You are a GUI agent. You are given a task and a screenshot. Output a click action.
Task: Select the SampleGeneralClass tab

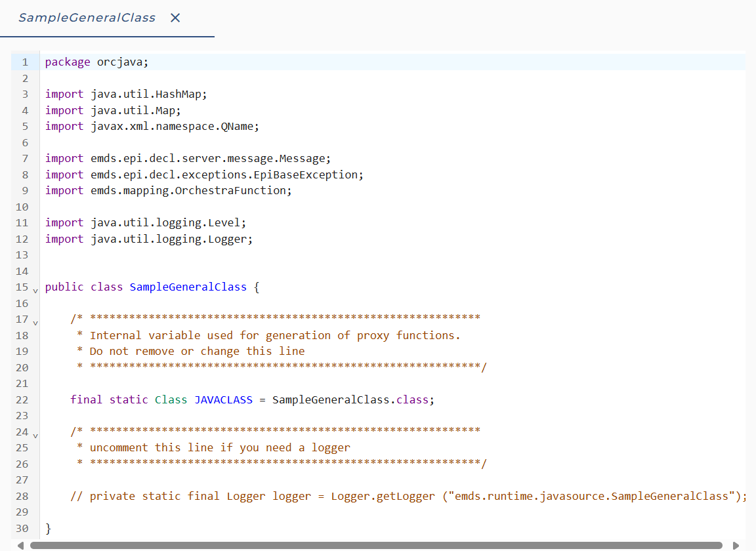[x=87, y=18]
